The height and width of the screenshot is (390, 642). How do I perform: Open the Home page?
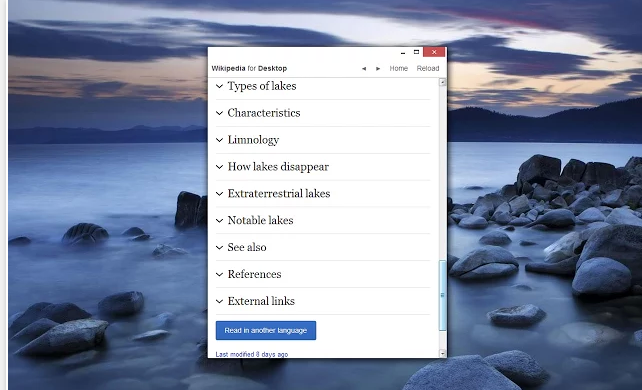coord(398,68)
